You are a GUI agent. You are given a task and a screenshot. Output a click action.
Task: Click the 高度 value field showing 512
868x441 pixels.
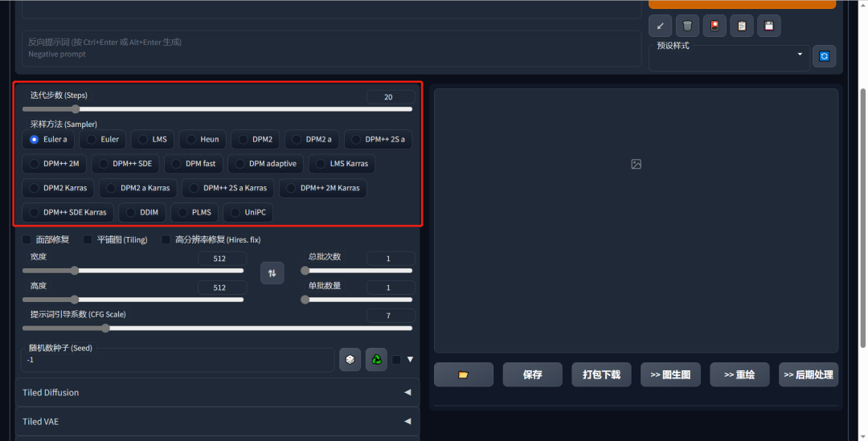coord(222,288)
